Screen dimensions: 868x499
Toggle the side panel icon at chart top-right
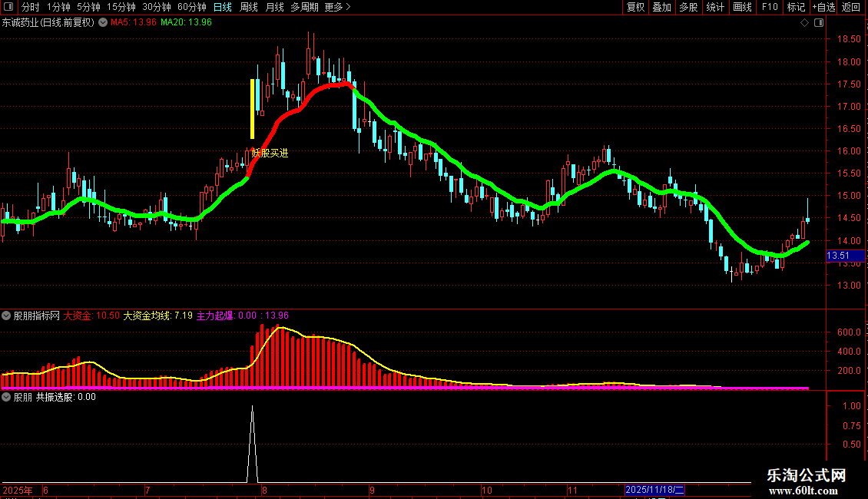point(819,23)
